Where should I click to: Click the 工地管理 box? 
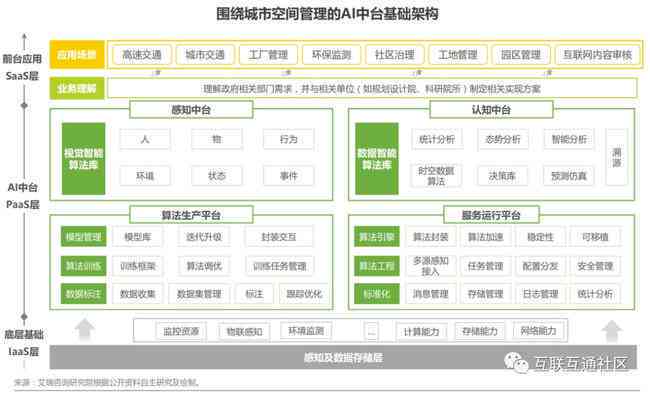coord(458,55)
